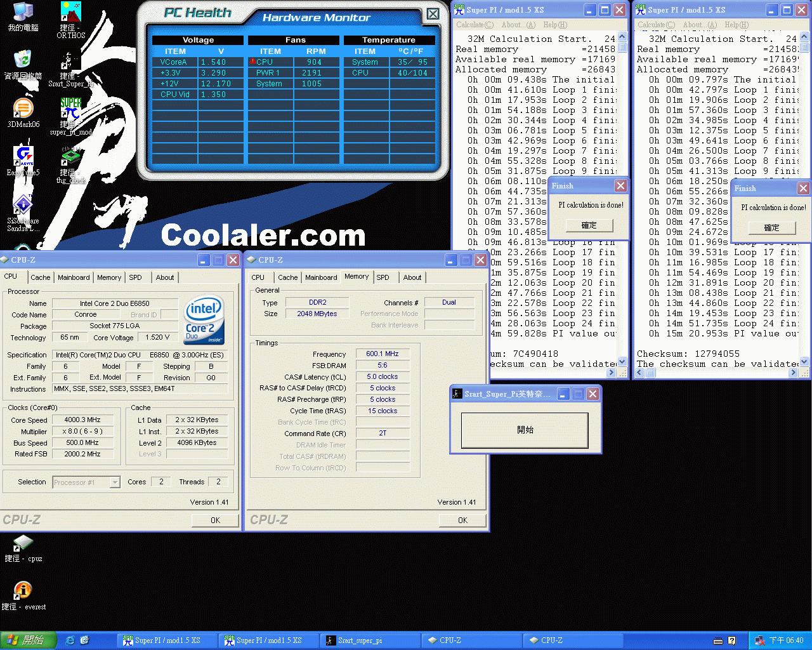Click the help question mark tray icon
812x650 pixels.
(731, 640)
